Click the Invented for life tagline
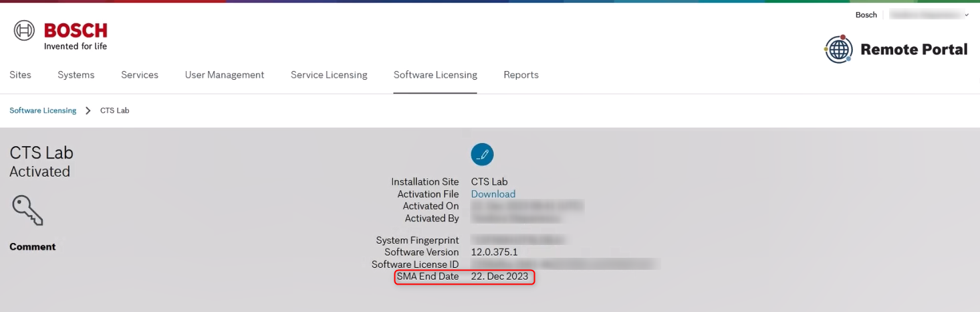Viewport: 980px width, 312px height. pyautogui.click(x=76, y=46)
